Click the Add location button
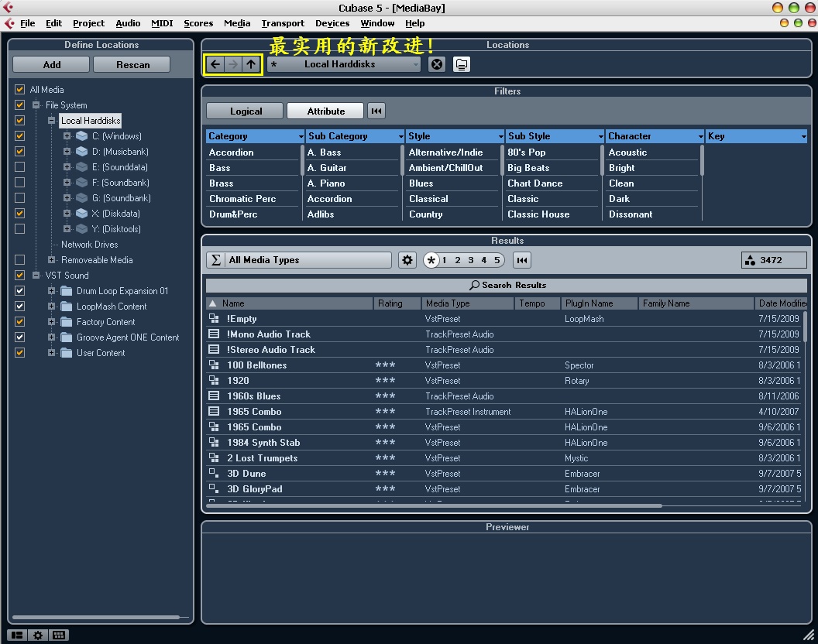 pos(51,64)
